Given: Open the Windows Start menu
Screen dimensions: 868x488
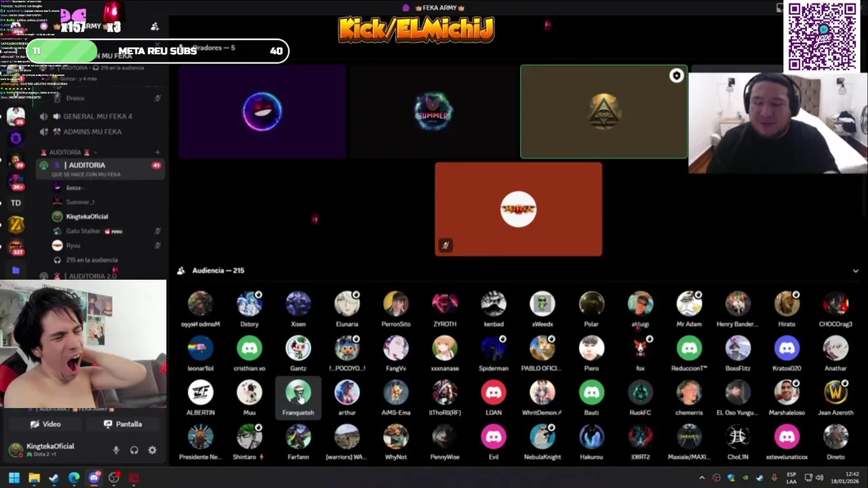Looking at the screenshot, I should (14, 478).
